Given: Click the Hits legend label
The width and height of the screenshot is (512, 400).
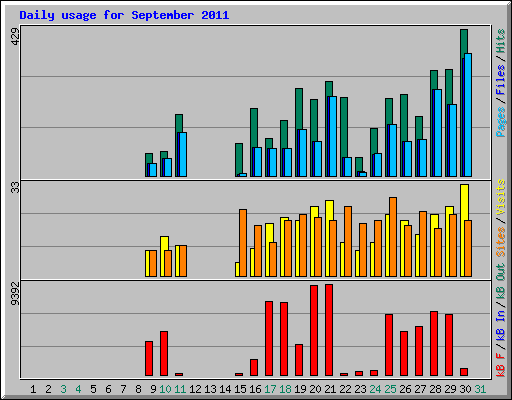Looking at the screenshot, I should (x=501, y=41).
